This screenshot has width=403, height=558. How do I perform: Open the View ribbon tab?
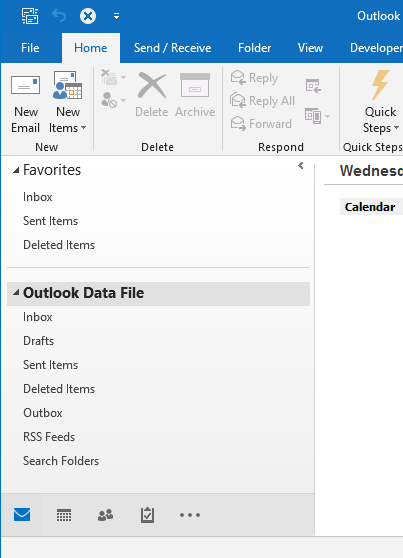(x=310, y=48)
